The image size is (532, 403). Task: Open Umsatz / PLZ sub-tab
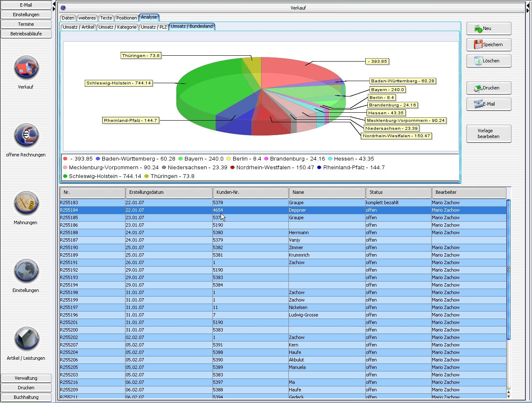pyautogui.click(x=154, y=27)
